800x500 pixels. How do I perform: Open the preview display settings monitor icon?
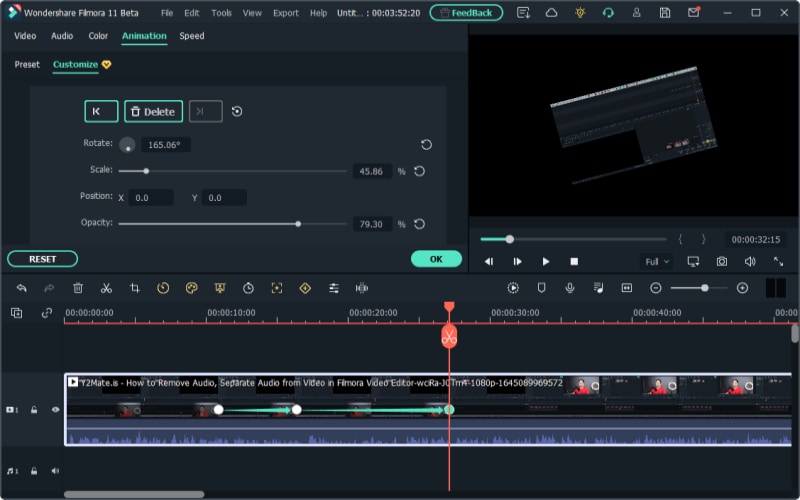[x=693, y=262]
